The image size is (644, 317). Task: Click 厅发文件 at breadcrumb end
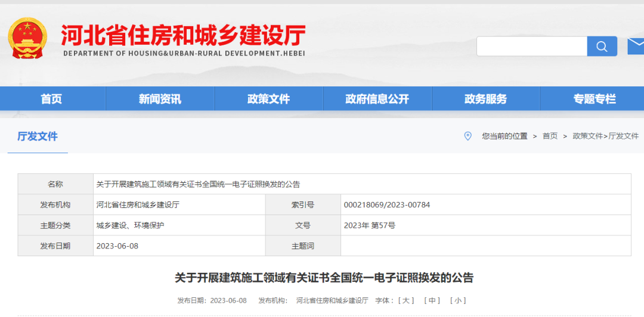[623, 136]
